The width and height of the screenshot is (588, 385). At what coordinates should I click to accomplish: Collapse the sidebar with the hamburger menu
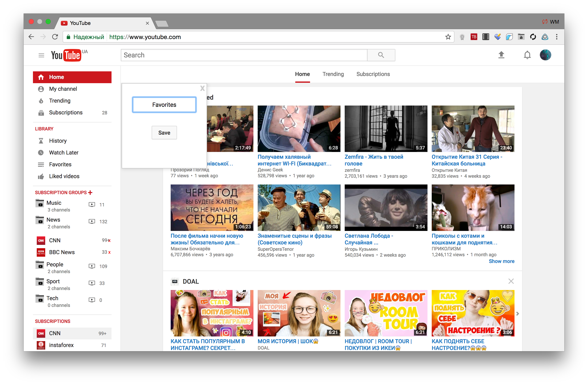pyautogui.click(x=41, y=55)
